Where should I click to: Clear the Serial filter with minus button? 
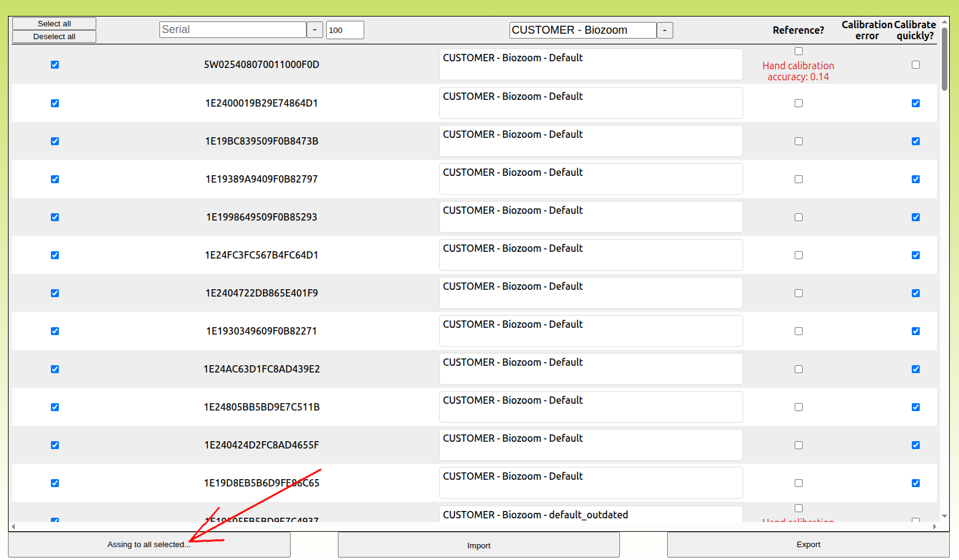tap(315, 30)
